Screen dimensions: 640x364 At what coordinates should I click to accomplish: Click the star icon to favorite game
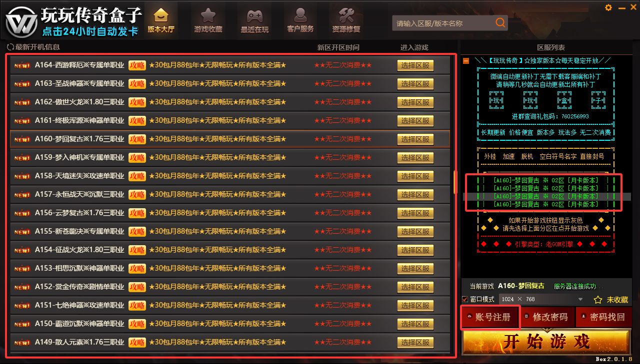tap(597, 300)
